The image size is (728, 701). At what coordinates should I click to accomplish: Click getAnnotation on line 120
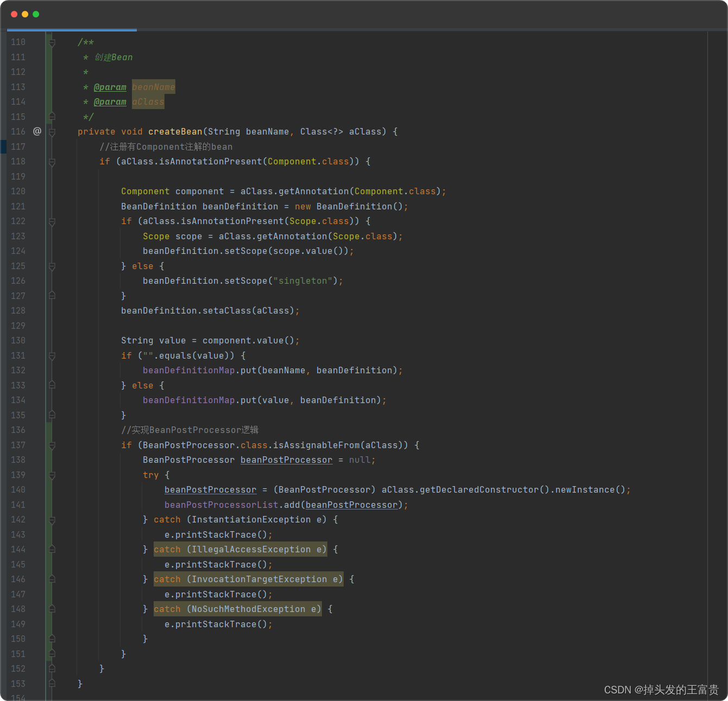click(x=314, y=192)
